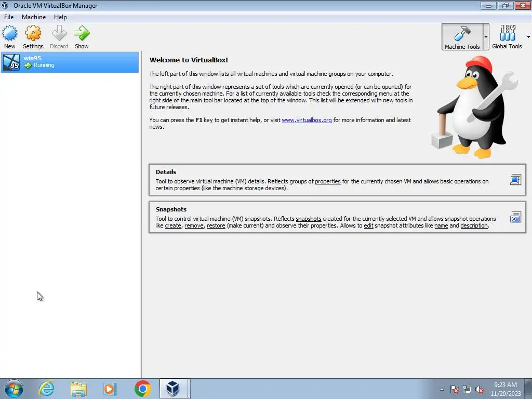Open the File menu

[9, 17]
